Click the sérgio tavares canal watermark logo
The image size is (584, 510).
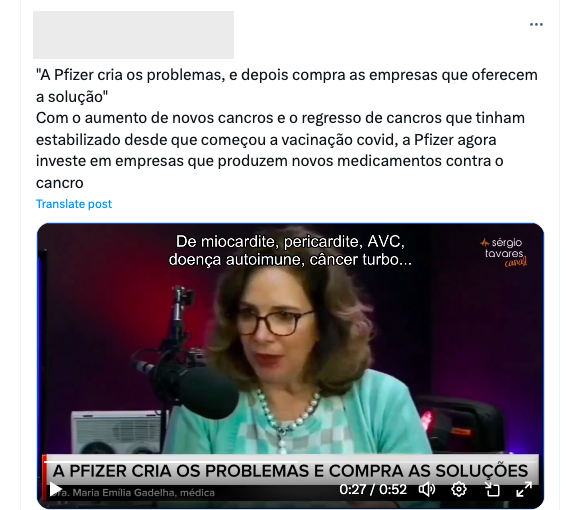(x=504, y=252)
